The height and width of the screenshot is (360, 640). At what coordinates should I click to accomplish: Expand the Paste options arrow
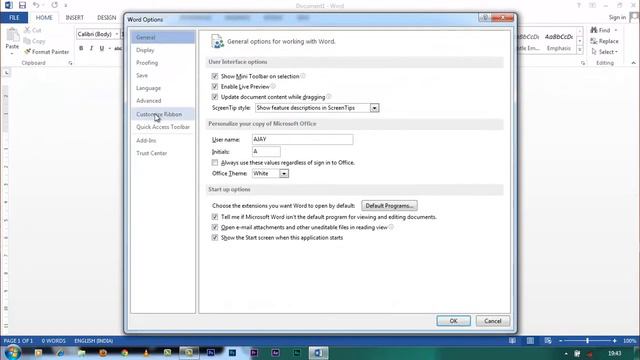point(12,53)
